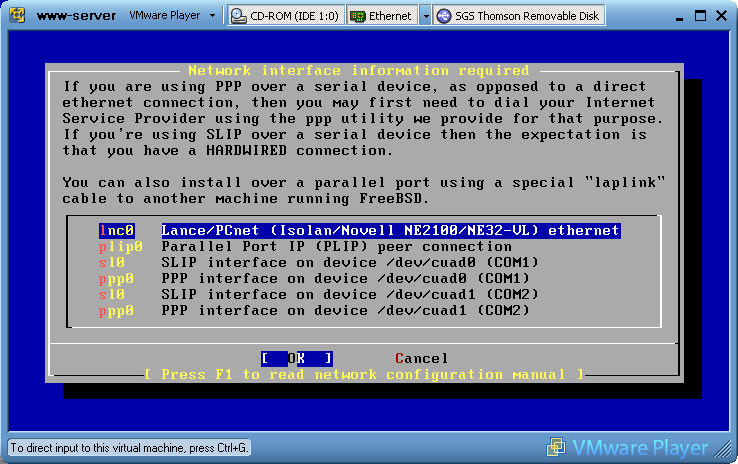Click the Ethernet network card icon

[358, 16]
